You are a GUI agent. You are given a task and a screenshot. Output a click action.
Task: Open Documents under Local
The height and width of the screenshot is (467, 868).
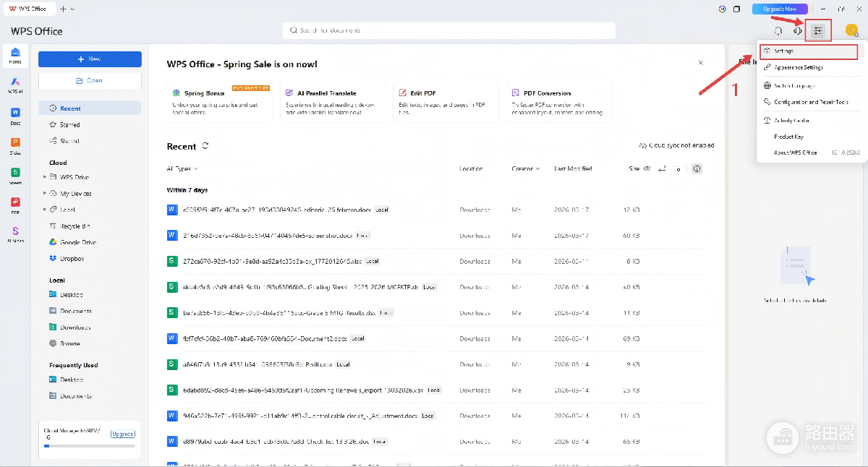tap(70, 311)
